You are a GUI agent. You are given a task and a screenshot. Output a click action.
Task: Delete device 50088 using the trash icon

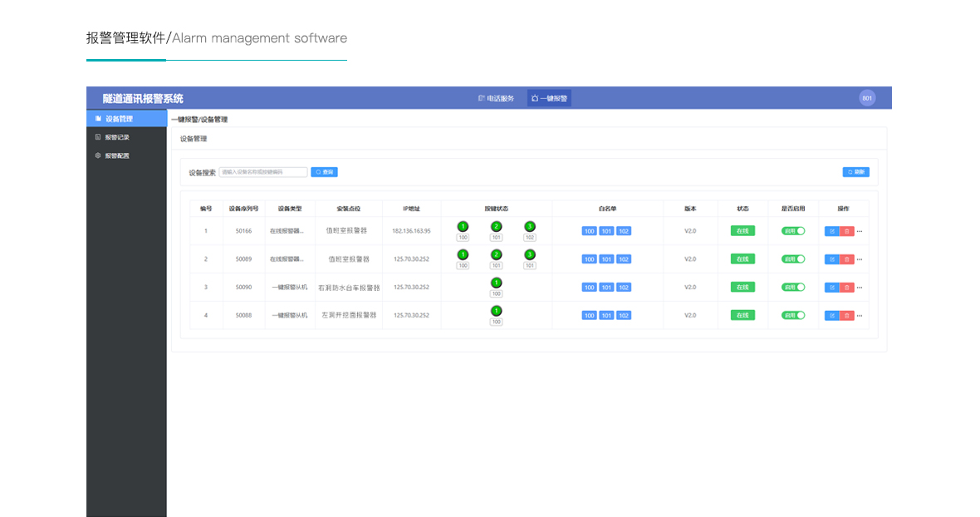click(847, 316)
